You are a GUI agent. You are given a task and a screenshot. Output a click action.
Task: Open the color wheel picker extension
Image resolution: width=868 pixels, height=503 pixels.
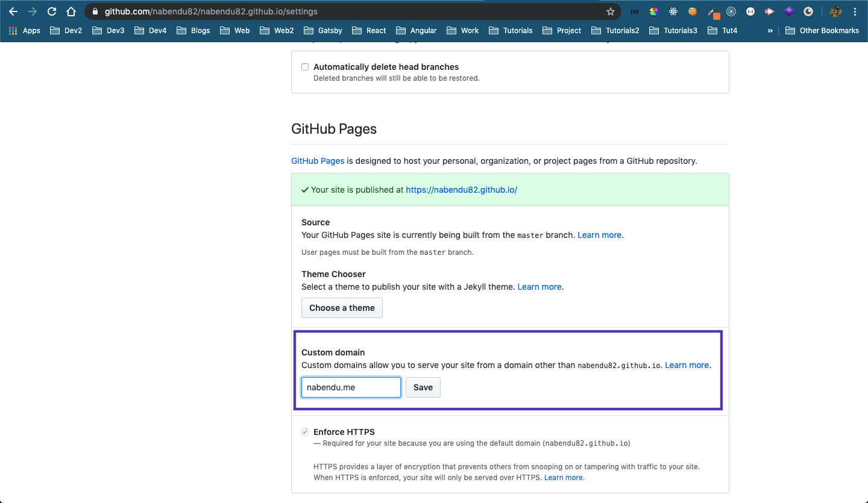coord(654,11)
